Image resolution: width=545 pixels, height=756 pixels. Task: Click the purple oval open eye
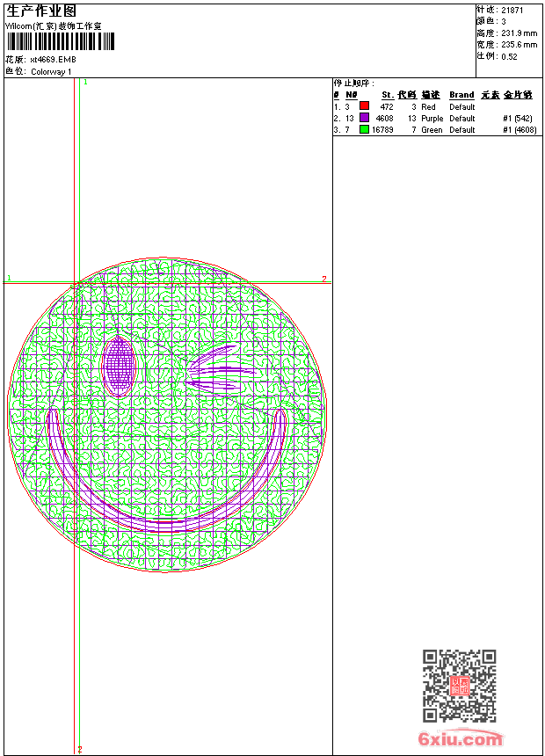(x=119, y=363)
